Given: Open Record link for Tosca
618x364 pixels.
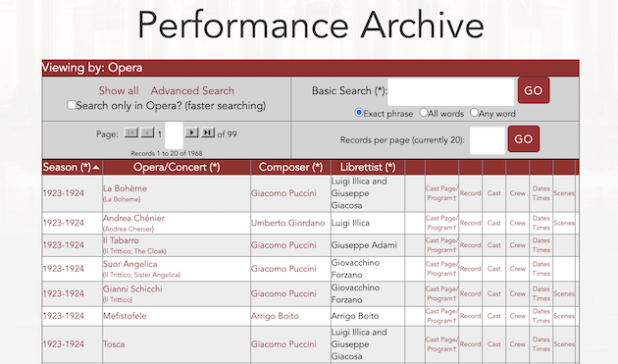Looking at the screenshot, I should 470,344.
